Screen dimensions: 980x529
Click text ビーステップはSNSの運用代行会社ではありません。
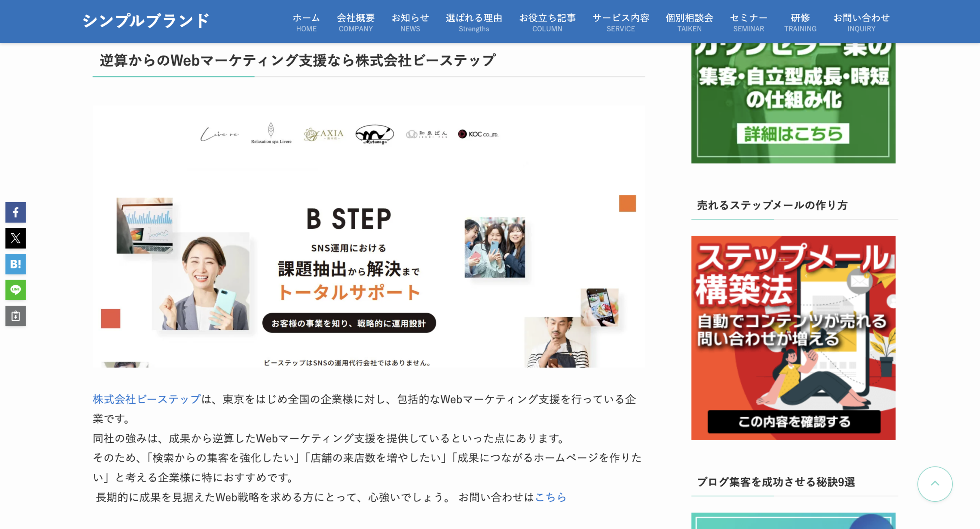(348, 363)
